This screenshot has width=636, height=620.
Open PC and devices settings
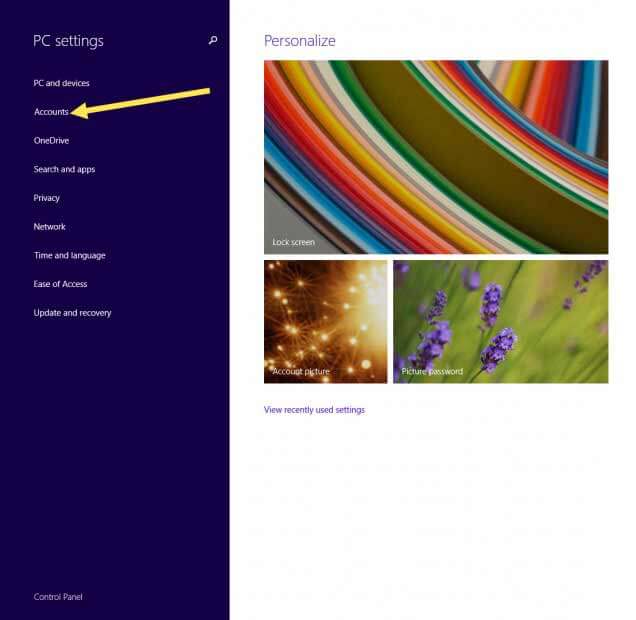pos(61,83)
